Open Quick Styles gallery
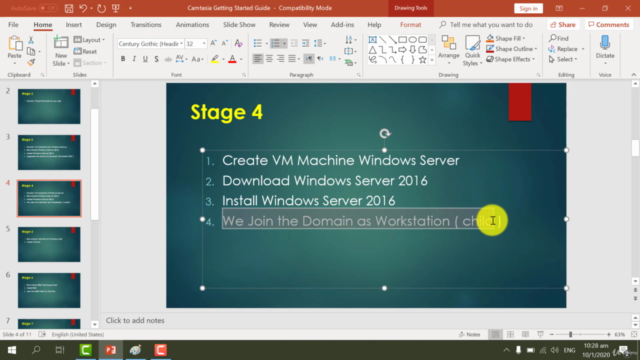 pos(473,51)
